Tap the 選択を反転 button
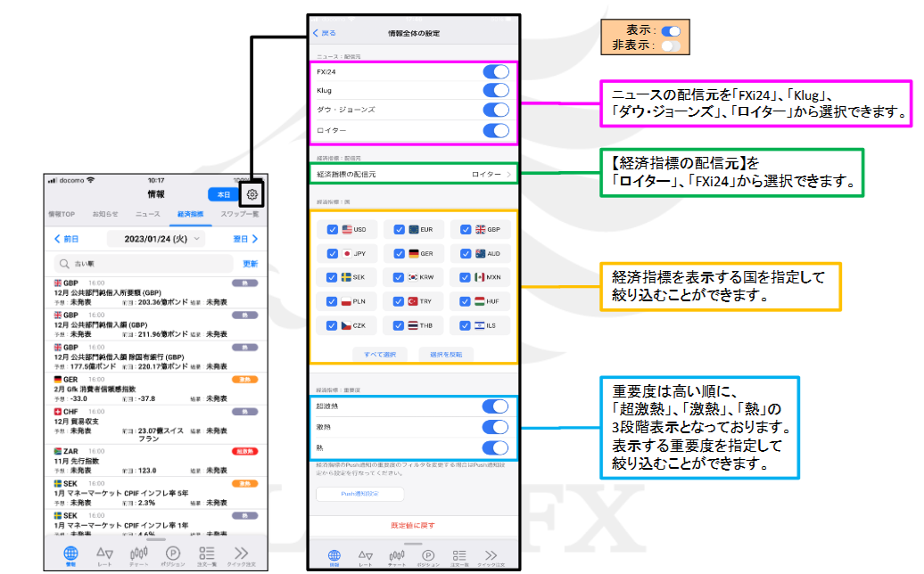Viewport: 924px width, 574px height. (446, 355)
